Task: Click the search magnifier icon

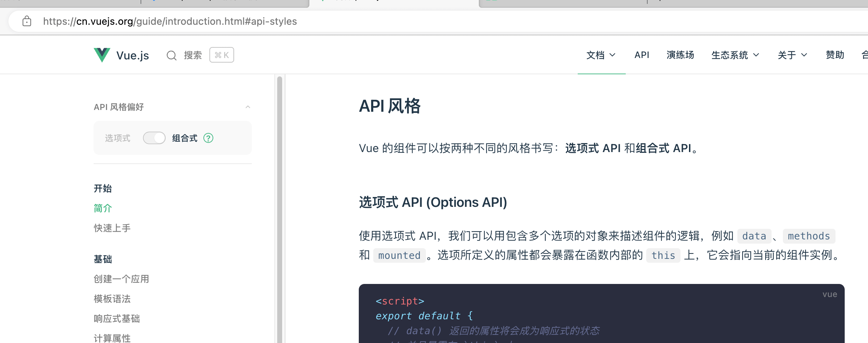Action: 172,55
